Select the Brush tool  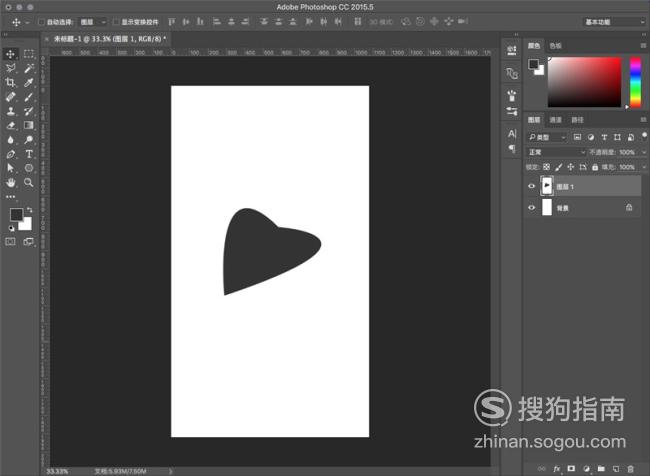click(29, 97)
